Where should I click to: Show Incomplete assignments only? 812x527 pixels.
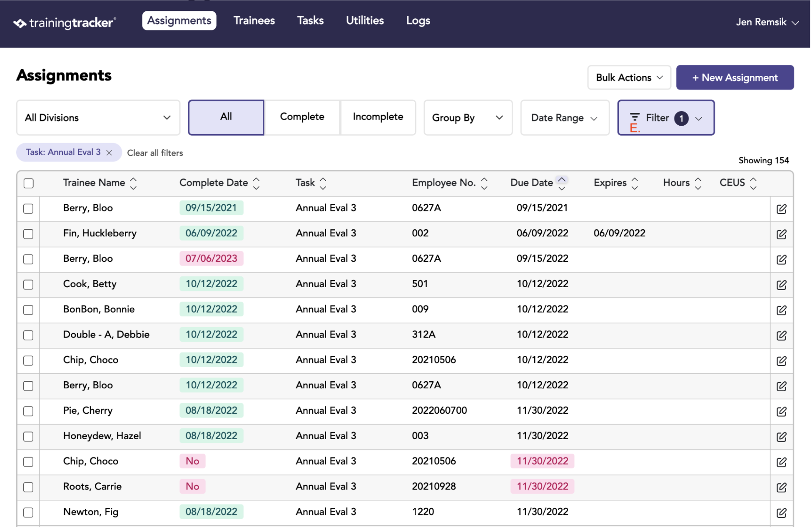point(378,117)
